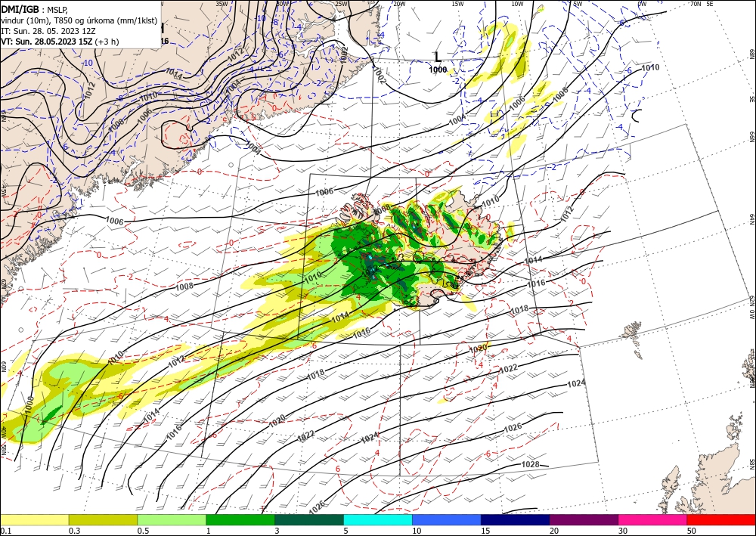756x536 pixels.
Task: Click the red 50+ legend swatch
Action: pyautogui.click(x=721, y=519)
